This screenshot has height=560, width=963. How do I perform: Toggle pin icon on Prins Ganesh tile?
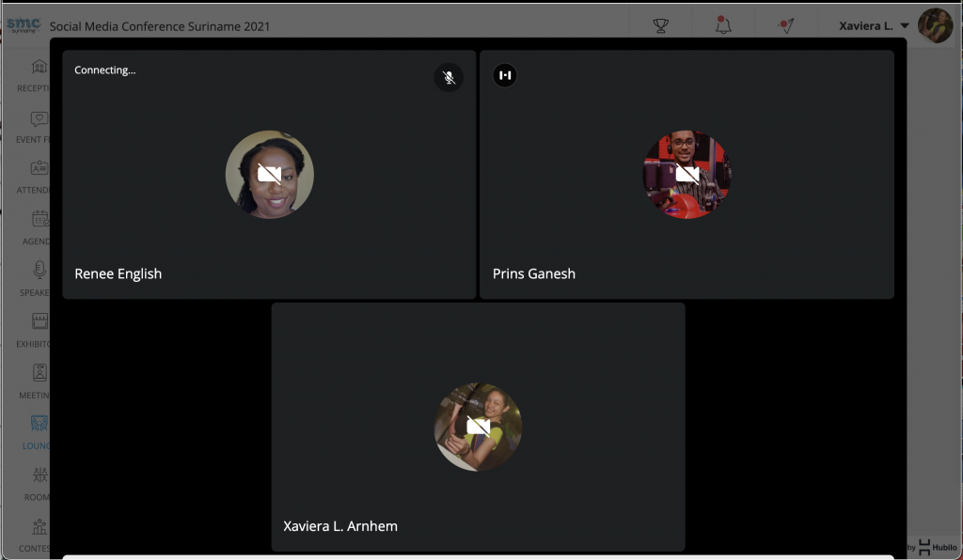[505, 75]
